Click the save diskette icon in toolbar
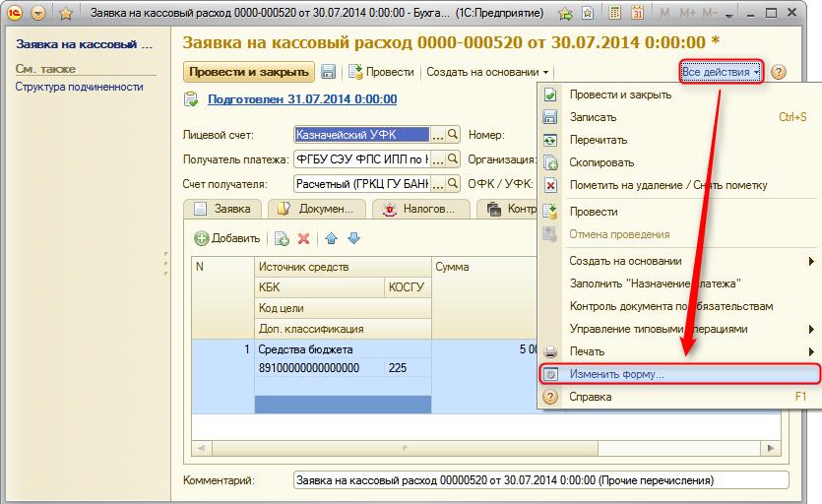Screen dimensions: 822x504 (328, 72)
